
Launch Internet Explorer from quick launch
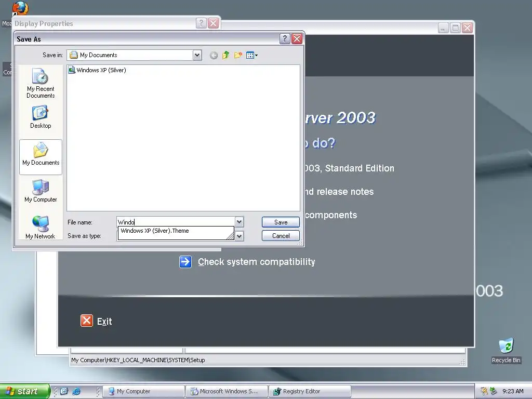click(77, 391)
